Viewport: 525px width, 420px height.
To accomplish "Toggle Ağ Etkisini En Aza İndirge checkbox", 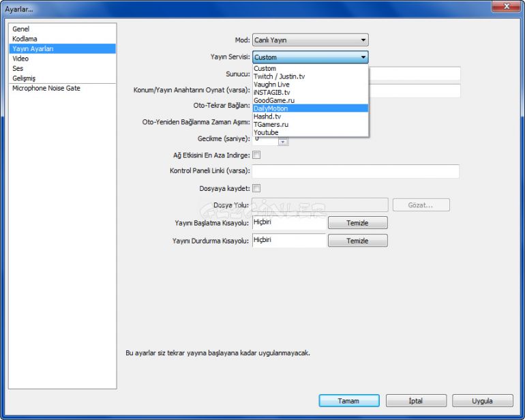I will click(256, 155).
